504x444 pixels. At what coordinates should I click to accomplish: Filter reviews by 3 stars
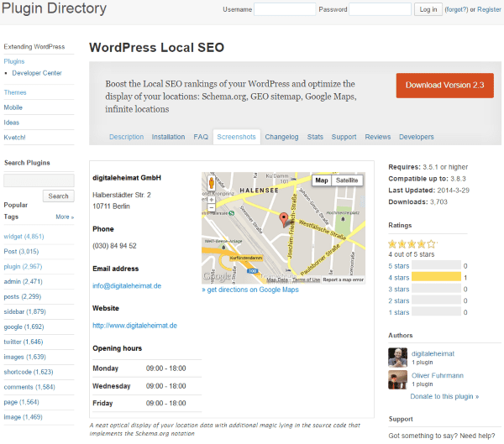(398, 290)
